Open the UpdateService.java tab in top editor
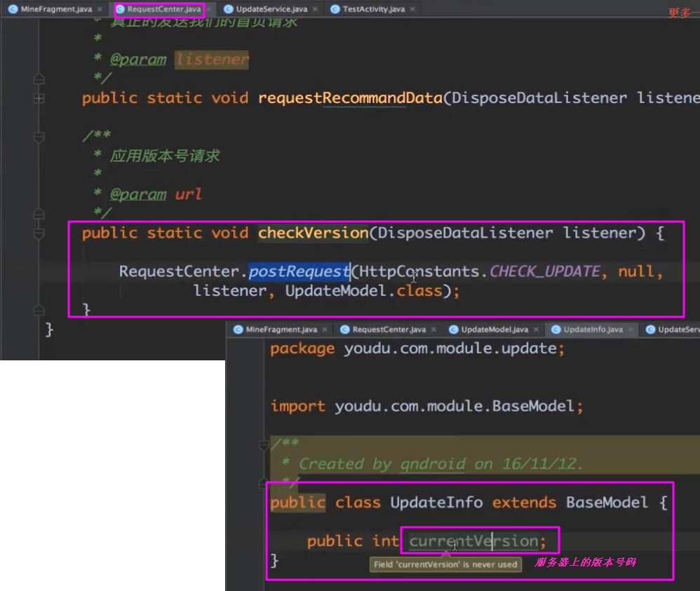Screen dimensions: 700x591 pos(271,10)
